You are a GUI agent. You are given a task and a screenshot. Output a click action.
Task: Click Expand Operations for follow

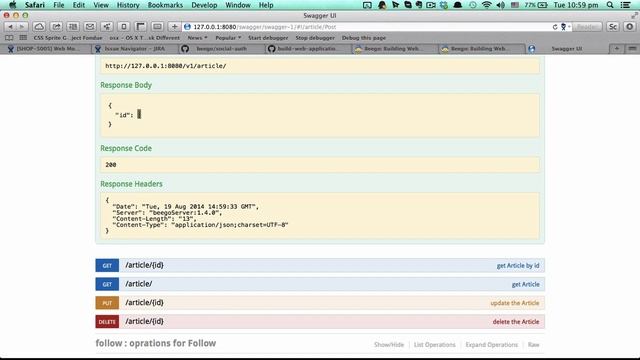(x=491, y=345)
